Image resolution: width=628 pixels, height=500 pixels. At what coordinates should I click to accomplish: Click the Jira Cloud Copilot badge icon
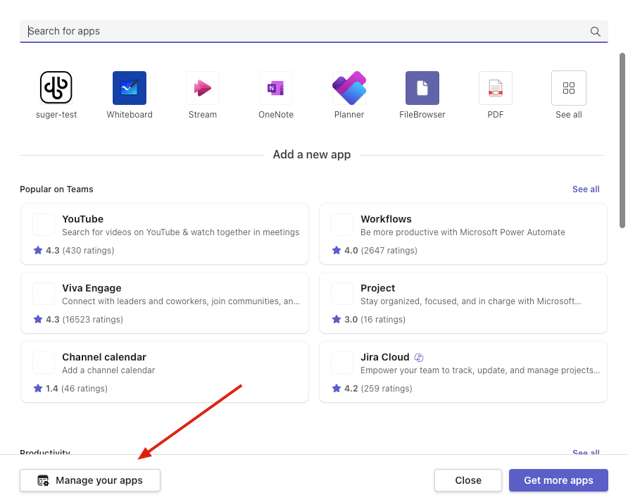point(419,357)
